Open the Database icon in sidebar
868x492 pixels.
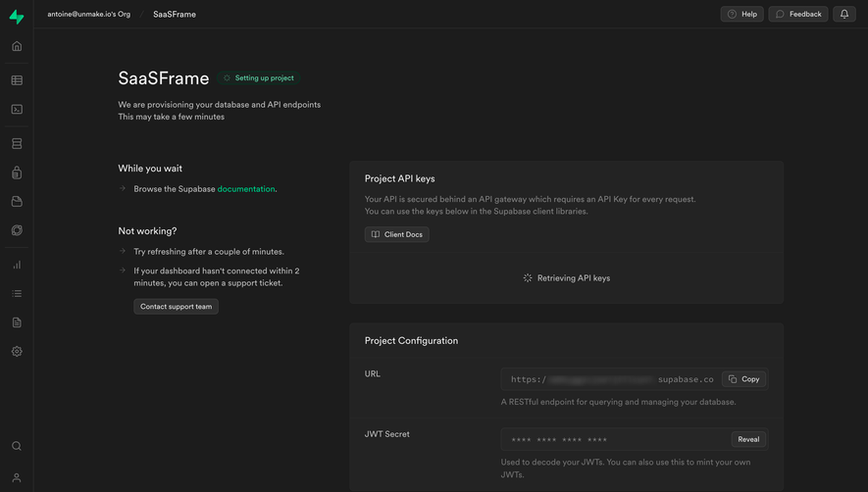(17, 143)
